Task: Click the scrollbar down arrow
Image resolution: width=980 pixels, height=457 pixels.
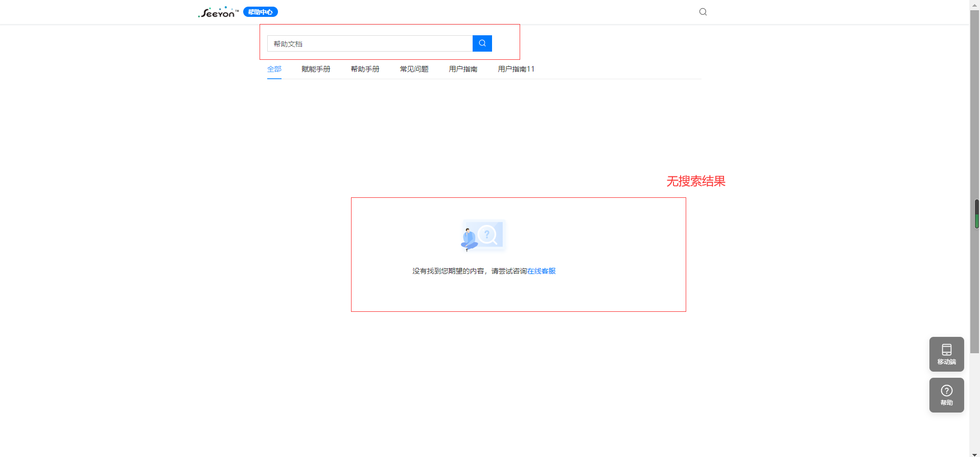Action: 975,454
